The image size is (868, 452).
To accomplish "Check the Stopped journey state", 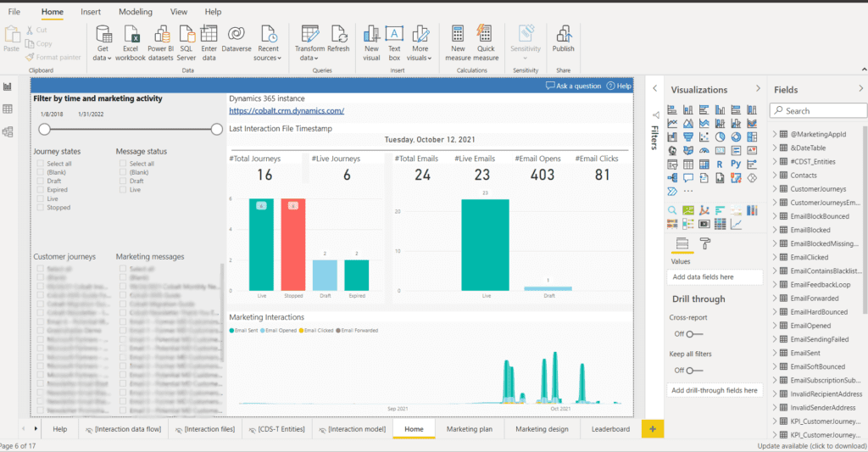I will 41,207.
